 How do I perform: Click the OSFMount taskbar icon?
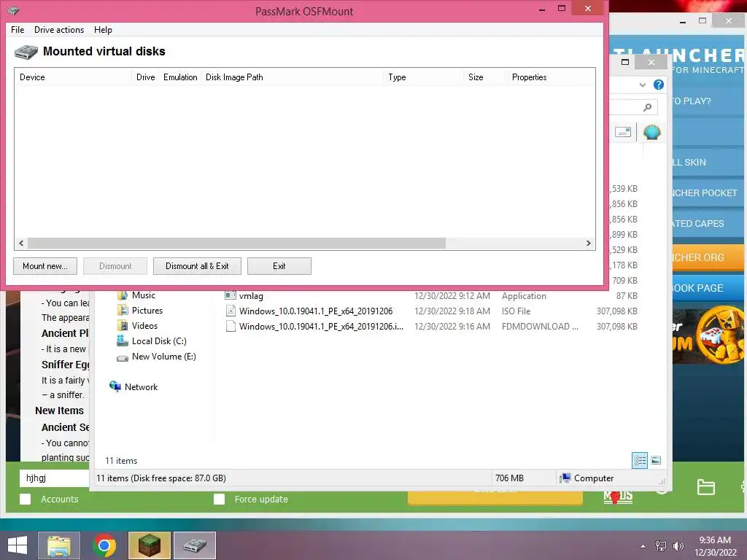coord(195,545)
